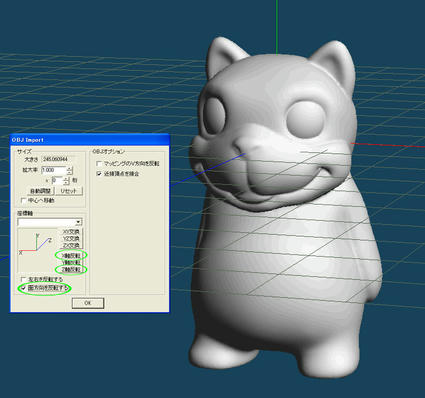The image size is (425, 398).
Task: Enable mapping V-direction invert checkbox
Action: 99,164
